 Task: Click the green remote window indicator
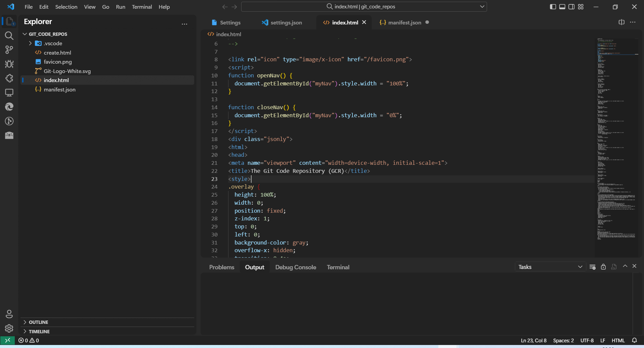[x=7, y=340]
